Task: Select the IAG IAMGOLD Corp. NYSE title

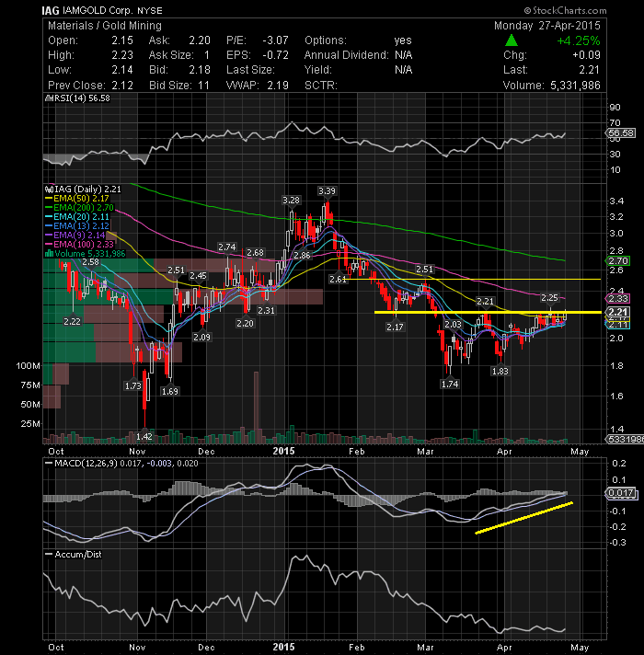Action: point(102,10)
